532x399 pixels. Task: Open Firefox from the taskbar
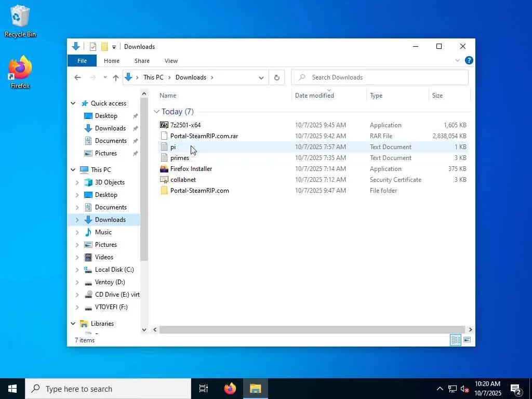230,389
